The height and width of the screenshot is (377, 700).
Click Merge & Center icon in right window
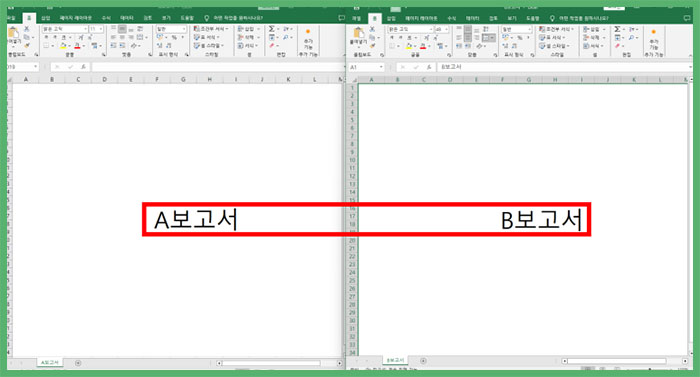click(488, 38)
